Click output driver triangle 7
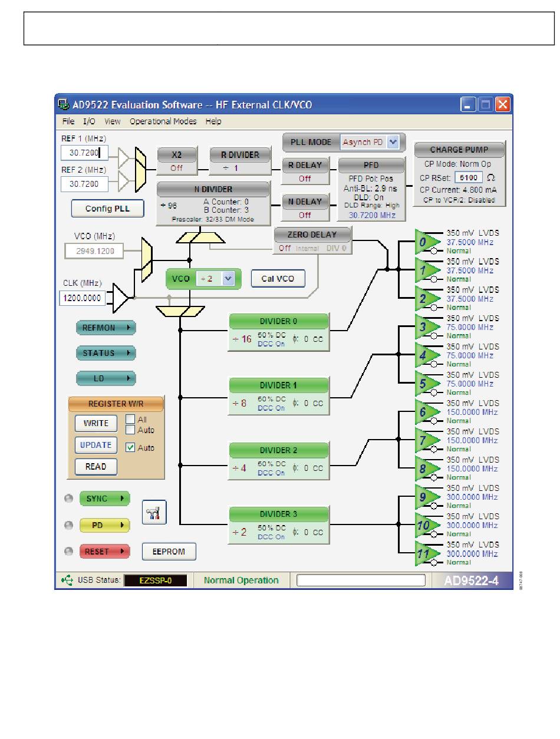 427,440
